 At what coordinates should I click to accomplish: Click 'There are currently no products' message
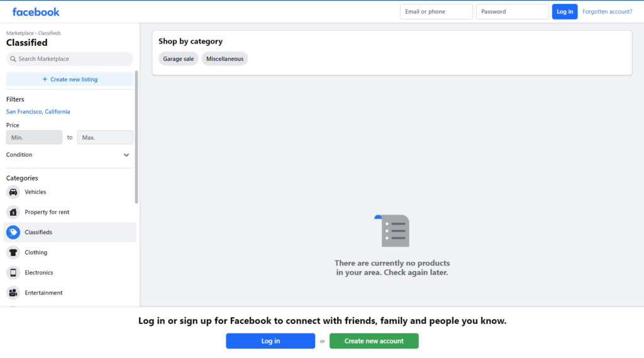[x=392, y=267]
